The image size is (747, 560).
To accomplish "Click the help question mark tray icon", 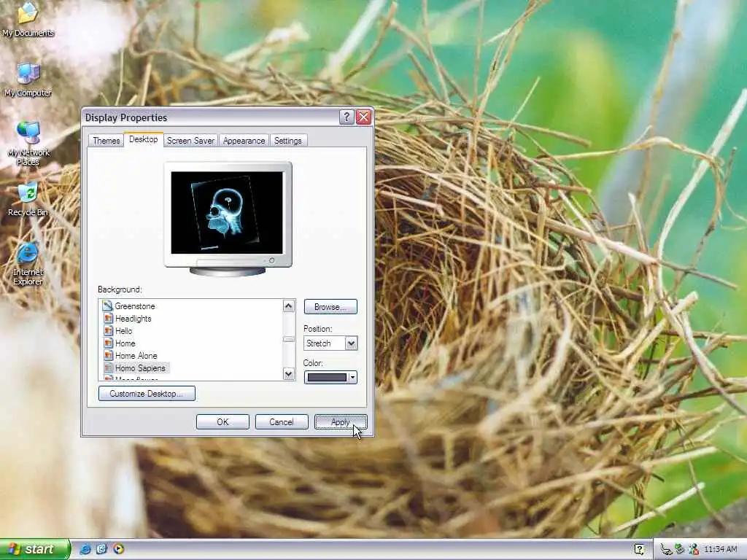I will point(639,550).
